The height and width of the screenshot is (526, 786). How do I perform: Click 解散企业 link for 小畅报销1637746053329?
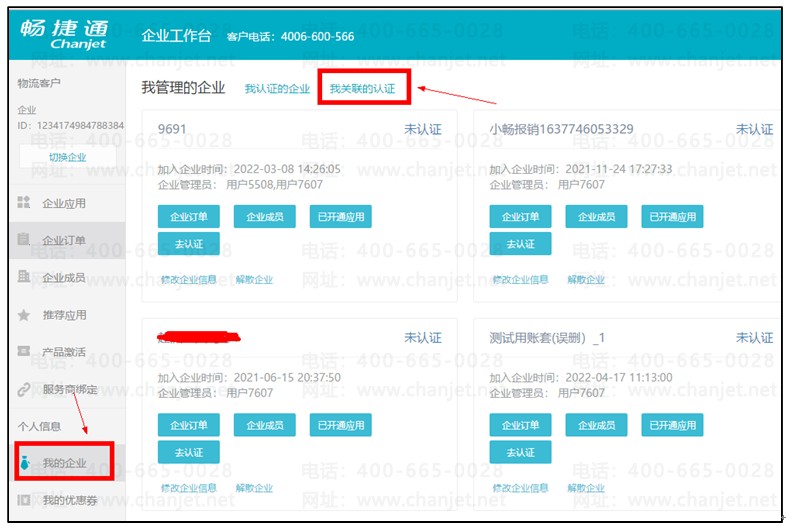tap(586, 279)
